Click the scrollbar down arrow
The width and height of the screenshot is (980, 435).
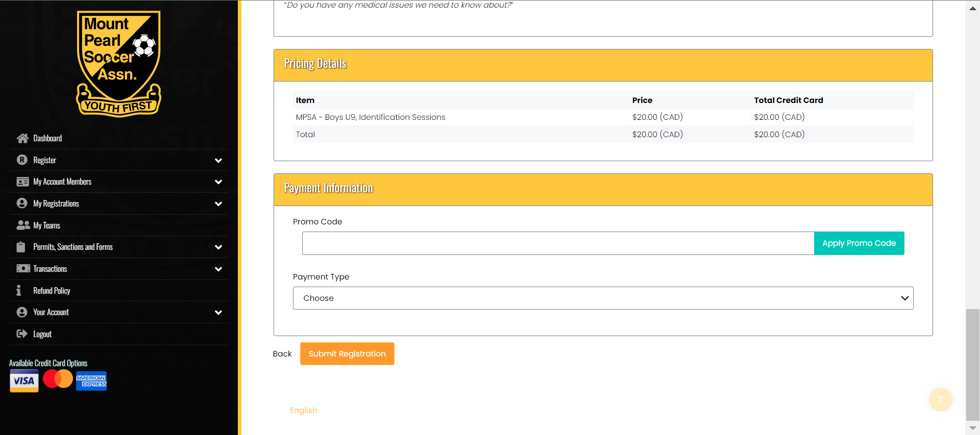[x=972, y=428]
